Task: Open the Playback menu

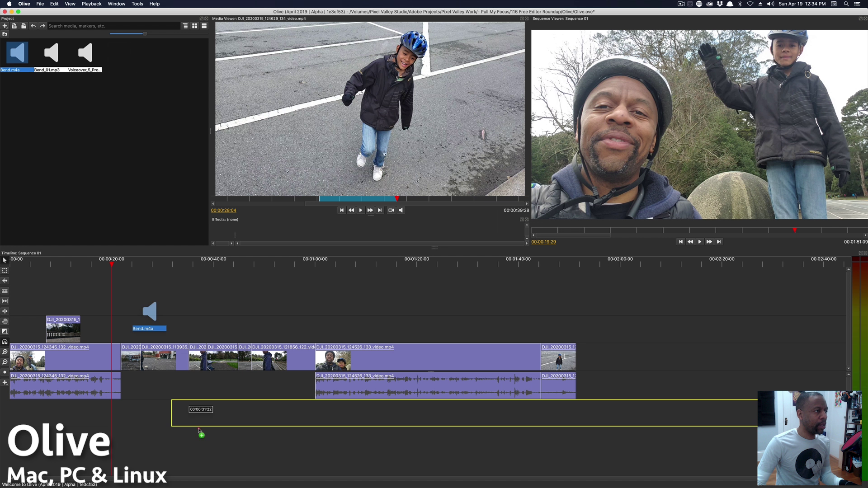Action: [91, 4]
